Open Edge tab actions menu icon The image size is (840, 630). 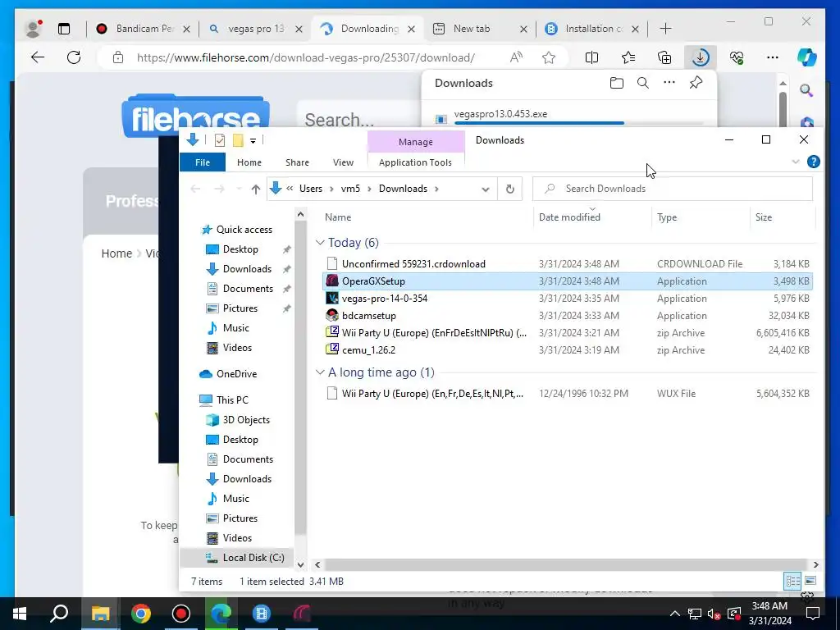coord(64,29)
